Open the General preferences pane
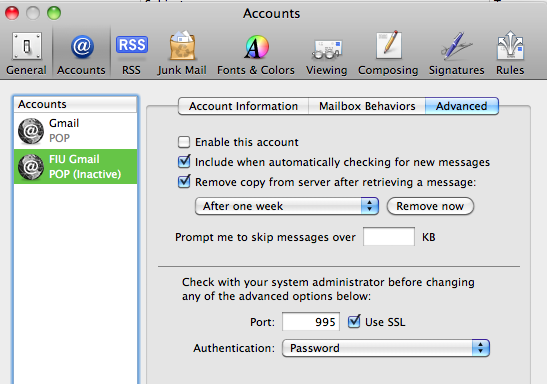Image resolution: width=547 pixels, height=384 pixels. (x=27, y=53)
